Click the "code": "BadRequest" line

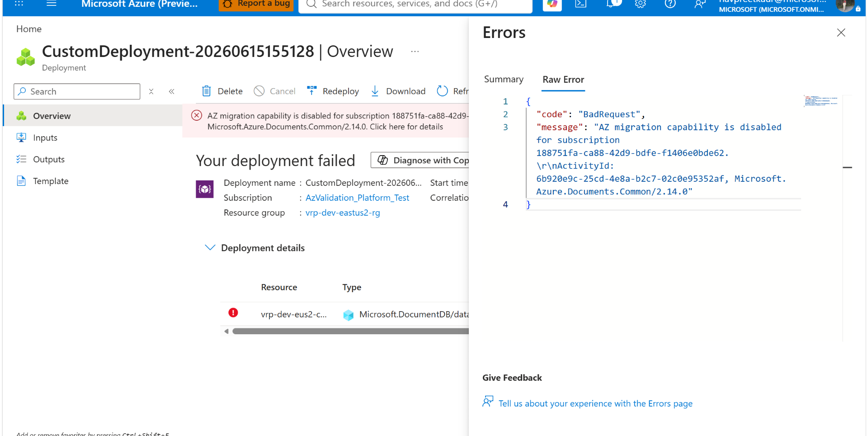pyautogui.click(x=590, y=114)
